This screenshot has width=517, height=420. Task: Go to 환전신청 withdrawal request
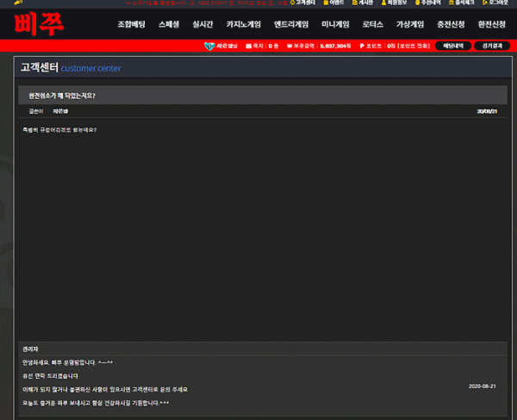point(492,24)
